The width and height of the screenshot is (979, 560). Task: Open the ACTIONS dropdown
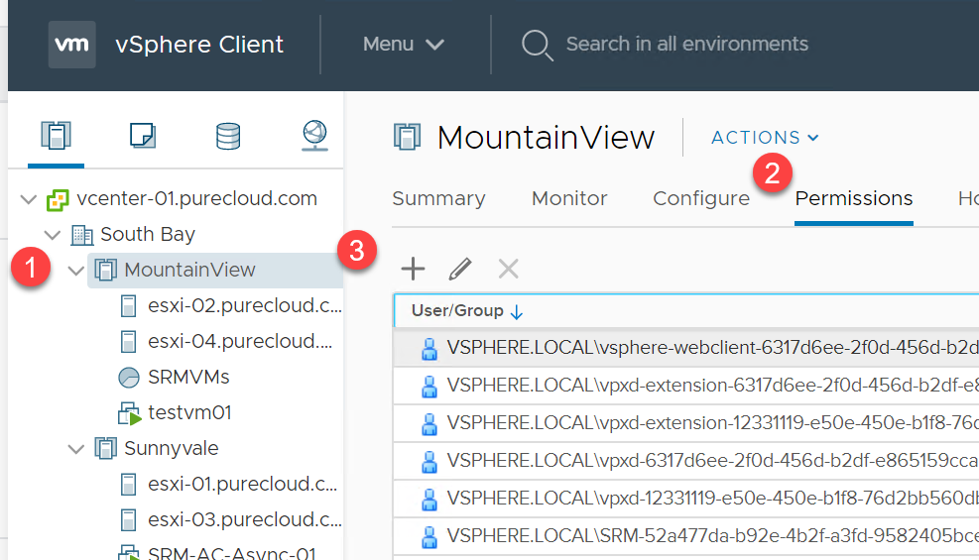765,137
